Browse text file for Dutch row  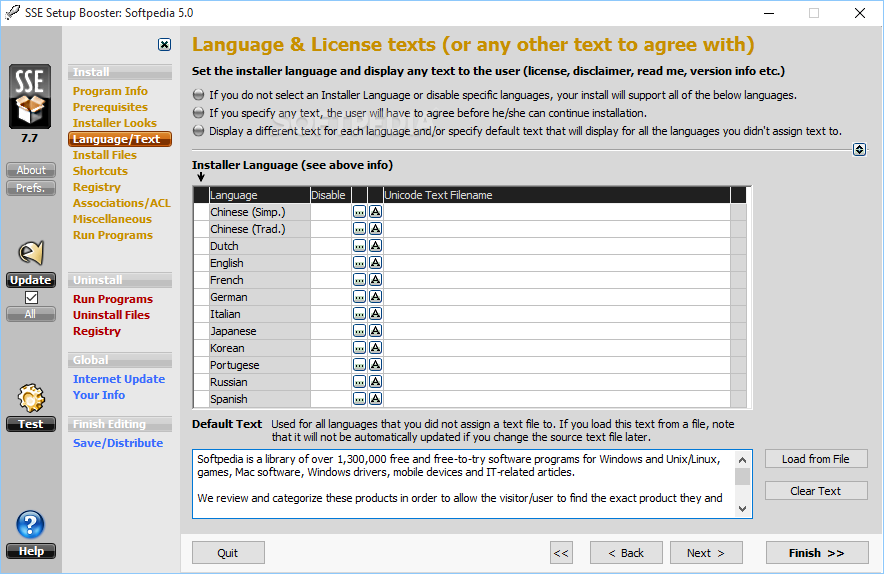tap(359, 246)
